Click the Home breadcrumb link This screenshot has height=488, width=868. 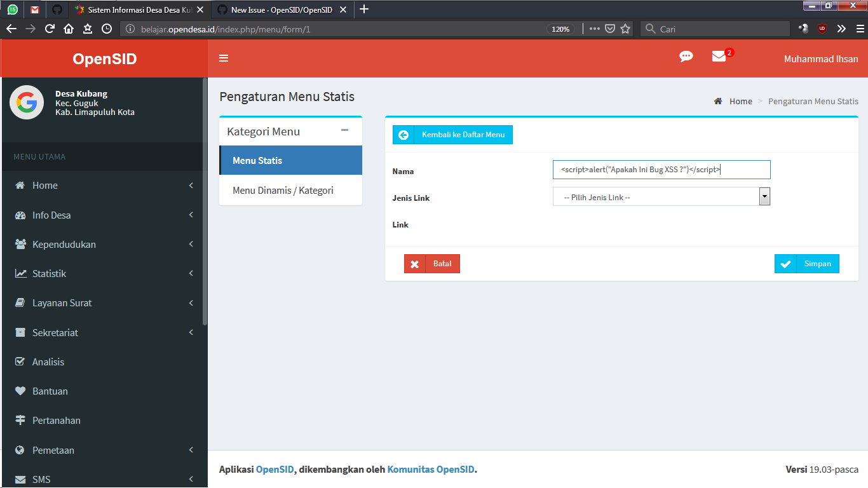coord(740,102)
